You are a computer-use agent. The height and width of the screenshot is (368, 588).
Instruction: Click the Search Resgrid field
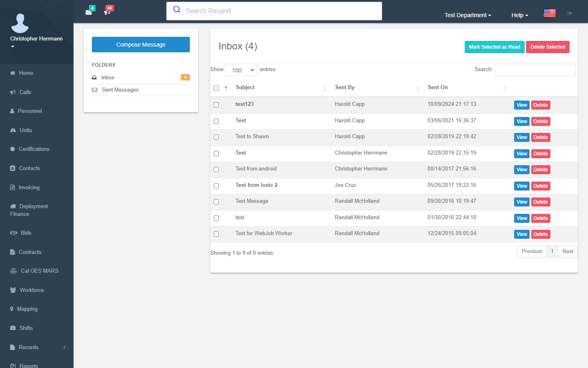(x=274, y=11)
